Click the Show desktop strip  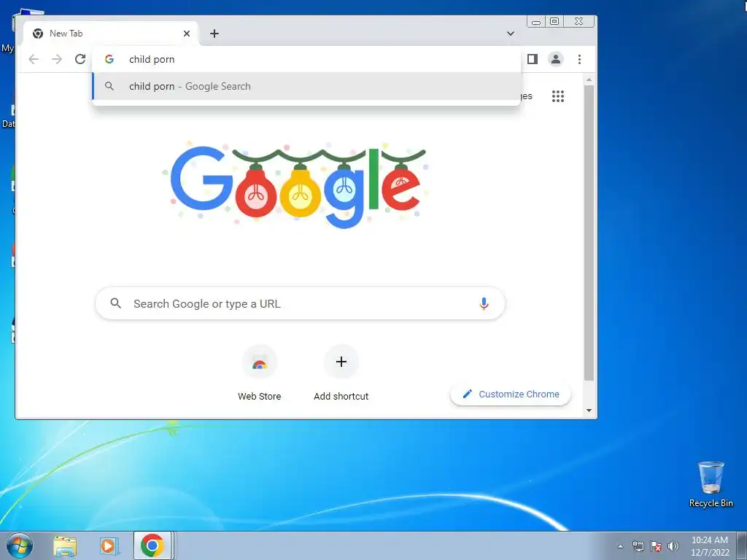click(742, 545)
